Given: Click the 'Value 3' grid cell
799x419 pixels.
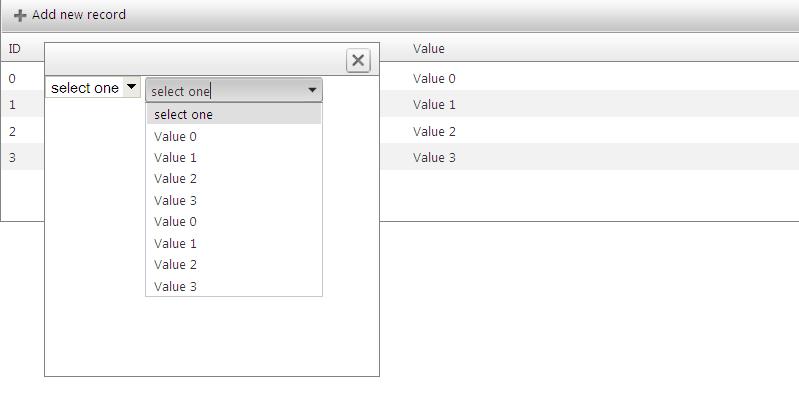Looking at the screenshot, I should tap(434, 157).
